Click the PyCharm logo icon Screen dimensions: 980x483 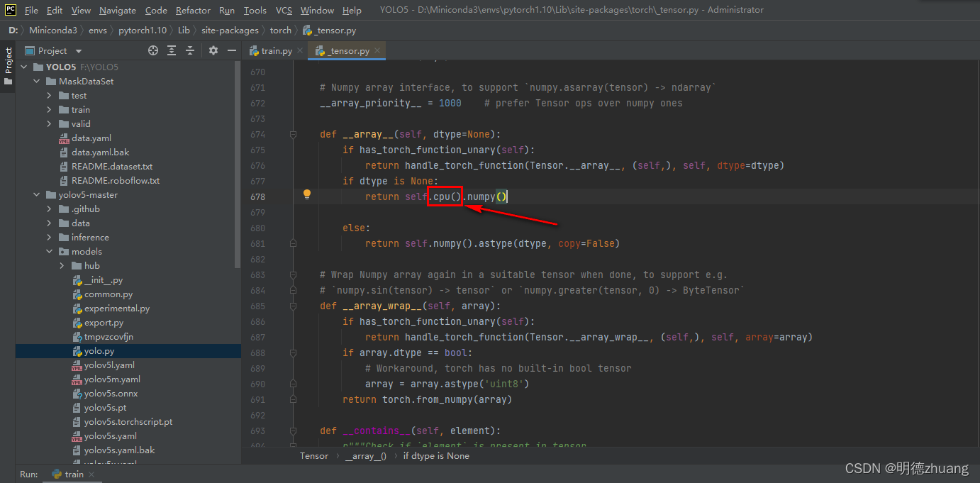pyautogui.click(x=11, y=9)
